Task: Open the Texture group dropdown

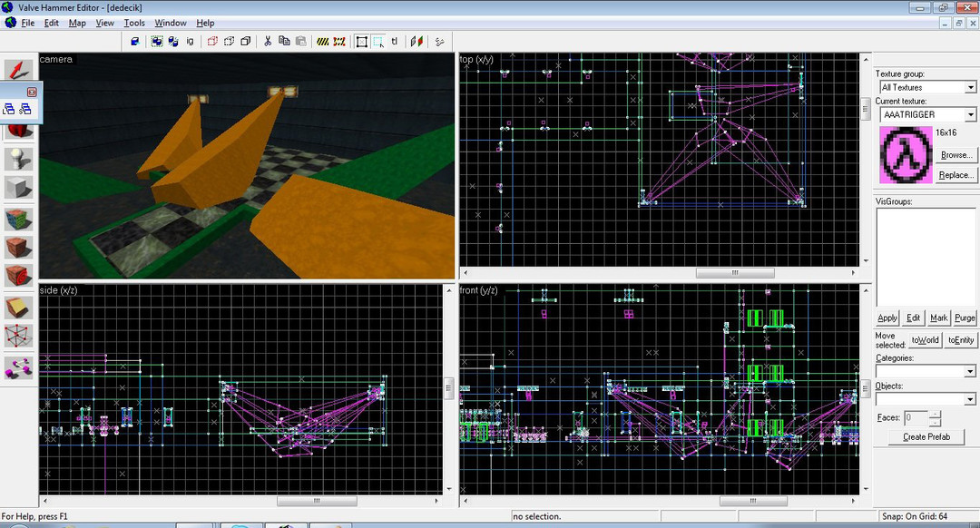Action: pyautogui.click(x=971, y=87)
